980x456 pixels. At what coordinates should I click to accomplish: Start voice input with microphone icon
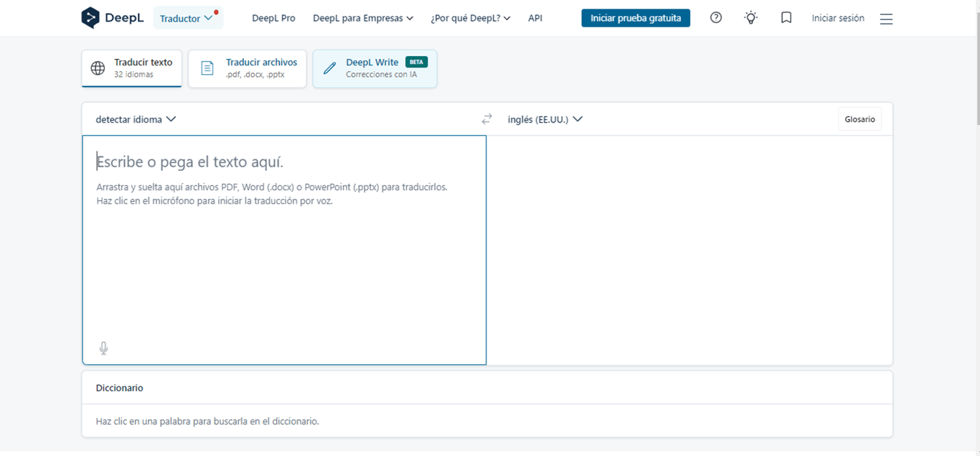tap(103, 348)
